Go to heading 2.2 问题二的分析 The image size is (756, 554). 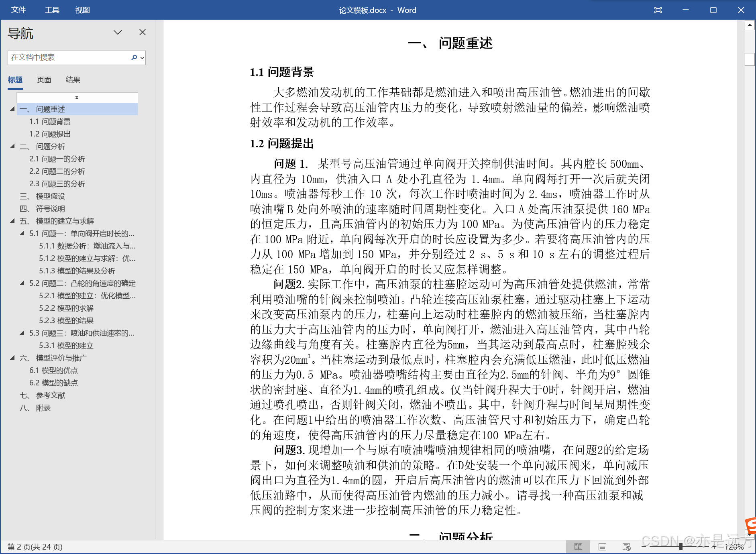tap(57, 171)
